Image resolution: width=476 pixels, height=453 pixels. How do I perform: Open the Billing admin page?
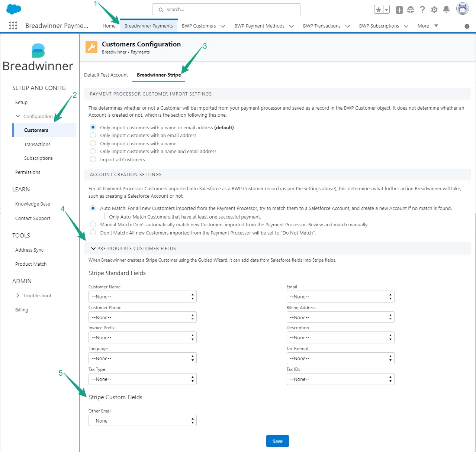(22, 310)
